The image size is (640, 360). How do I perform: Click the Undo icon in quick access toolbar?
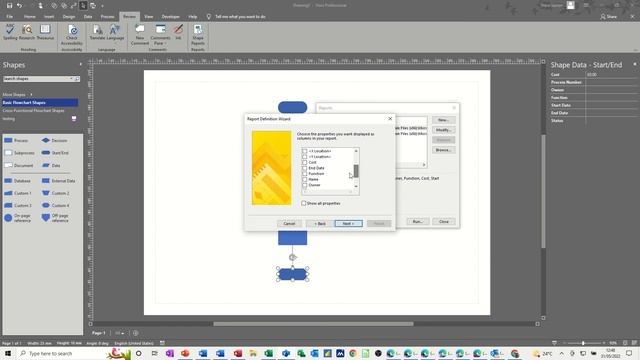coord(19,6)
